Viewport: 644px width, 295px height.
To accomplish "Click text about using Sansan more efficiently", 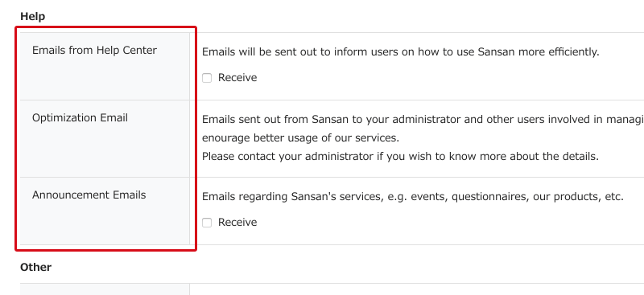I will point(401,52).
